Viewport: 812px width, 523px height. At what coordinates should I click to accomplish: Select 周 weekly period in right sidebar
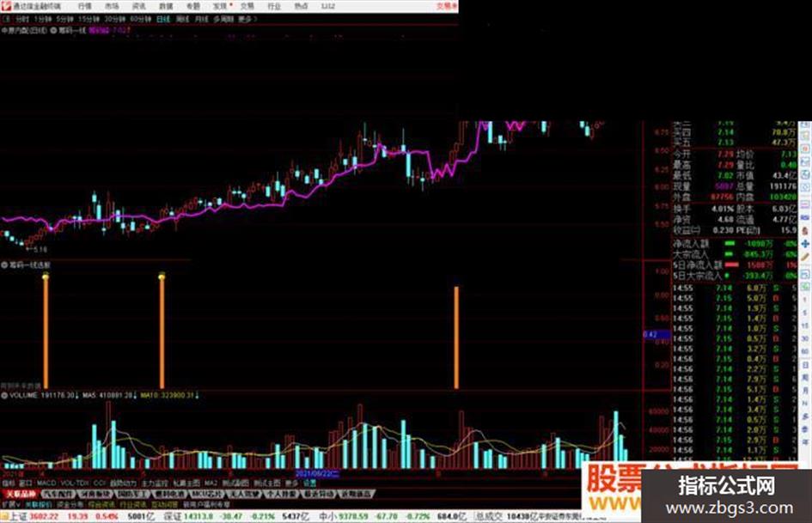[805, 378]
